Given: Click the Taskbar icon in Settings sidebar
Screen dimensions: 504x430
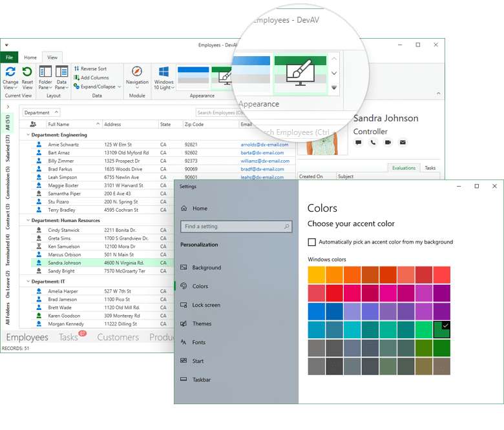Looking at the screenshot, I should [x=184, y=379].
